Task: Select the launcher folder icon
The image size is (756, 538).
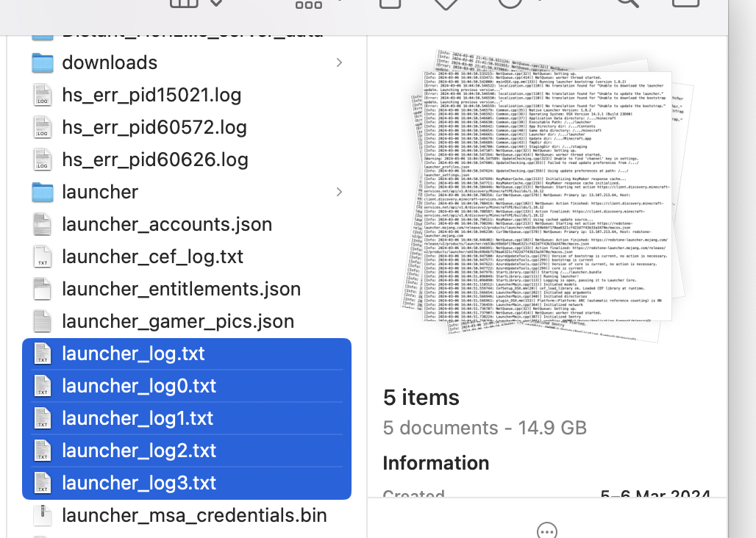Action: point(43,192)
